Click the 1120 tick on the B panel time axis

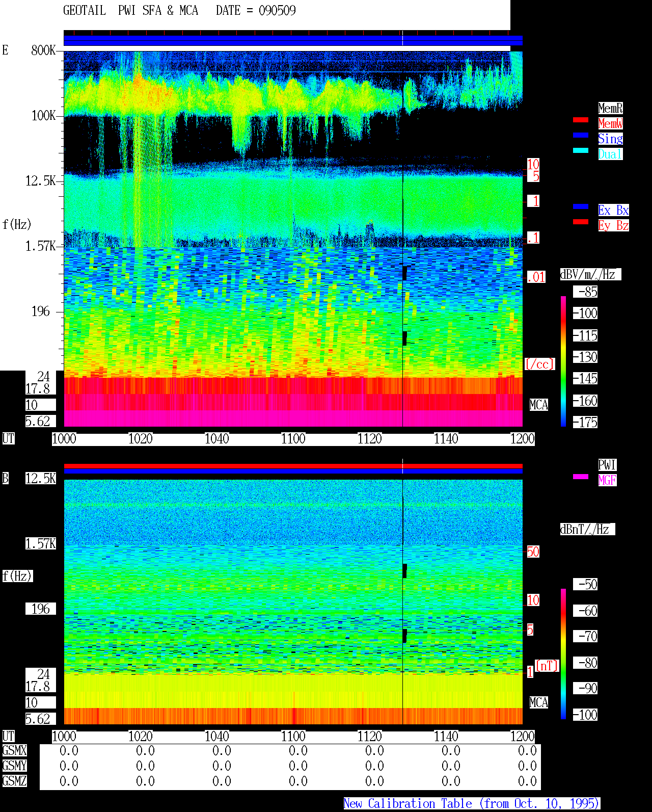[370, 736]
